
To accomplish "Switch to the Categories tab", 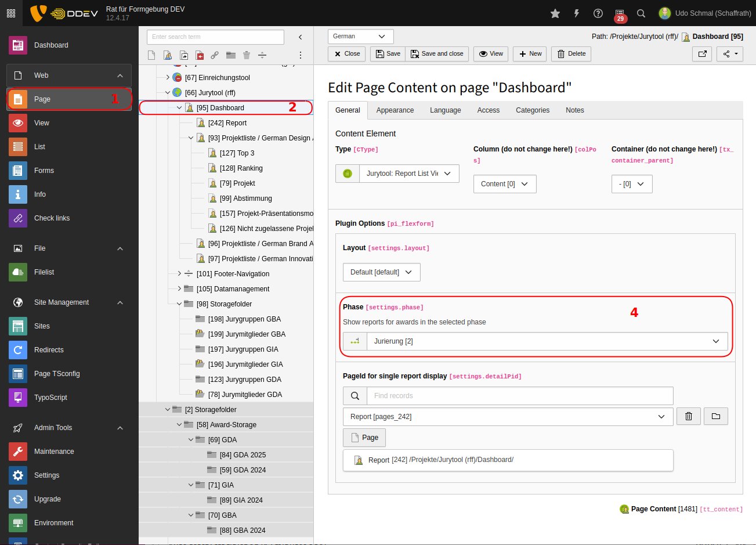I will coord(532,110).
